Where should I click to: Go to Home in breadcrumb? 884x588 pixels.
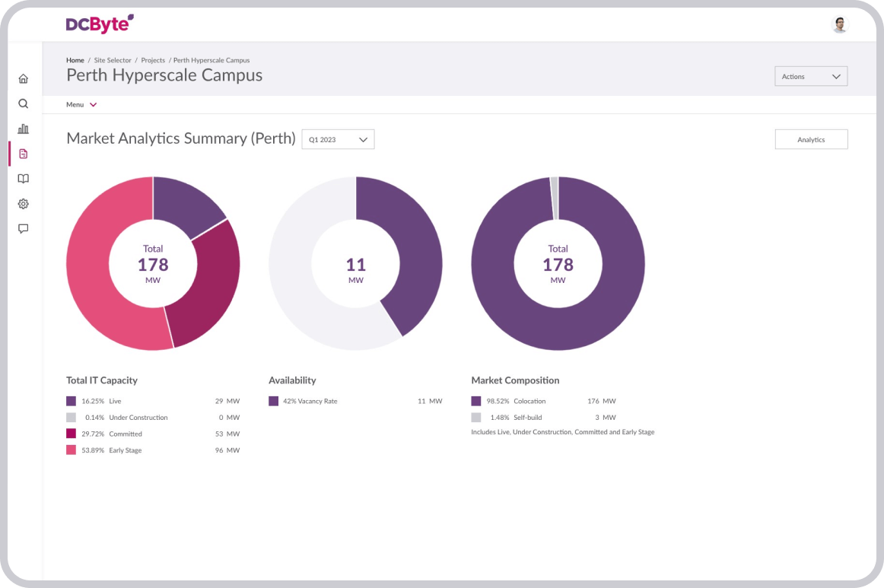pyautogui.click(x=75, y=60)
